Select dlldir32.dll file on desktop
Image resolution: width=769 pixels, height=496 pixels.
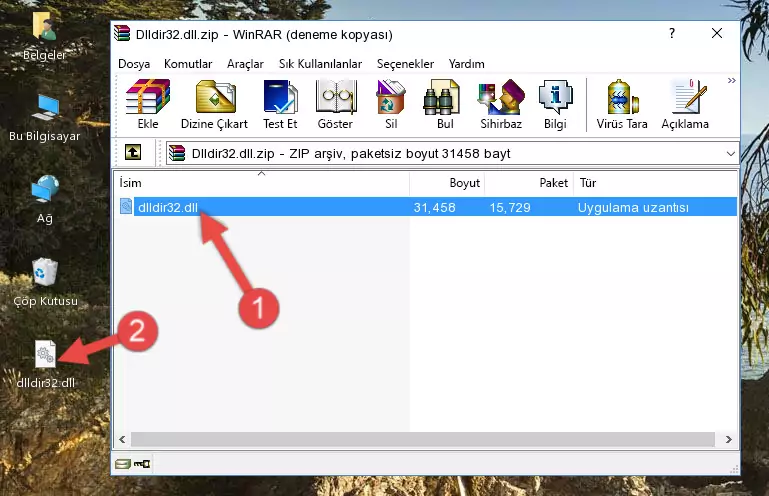[x=45, y=365]
